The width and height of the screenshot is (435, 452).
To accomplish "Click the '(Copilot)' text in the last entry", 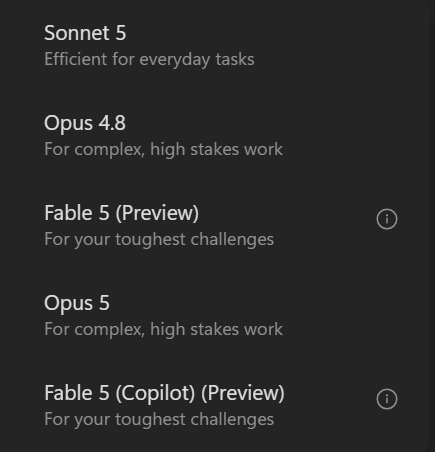I will (155, 393).
